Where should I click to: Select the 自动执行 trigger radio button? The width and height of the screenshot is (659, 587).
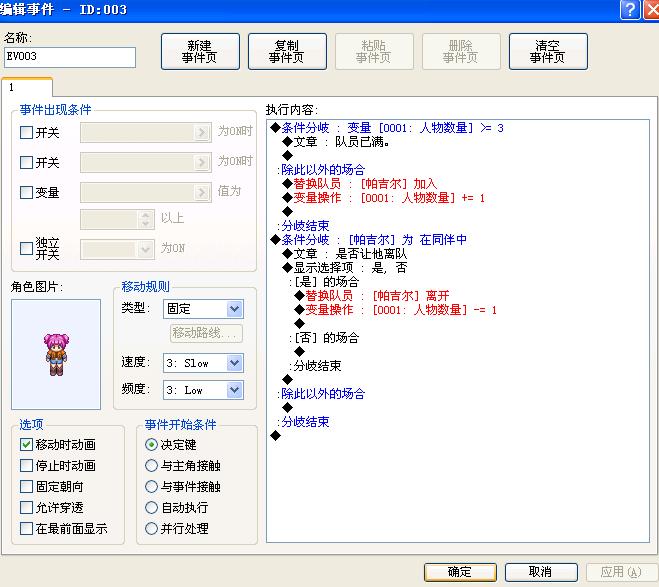[x=151, y=508]
